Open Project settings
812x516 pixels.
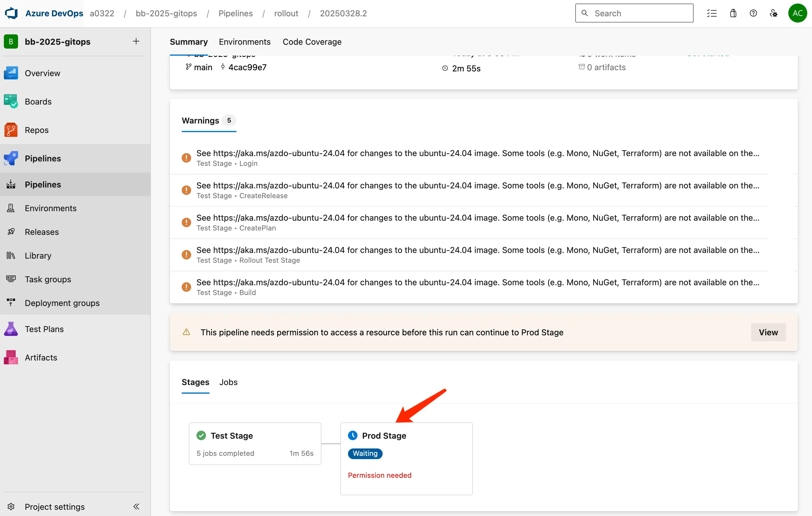54,506
